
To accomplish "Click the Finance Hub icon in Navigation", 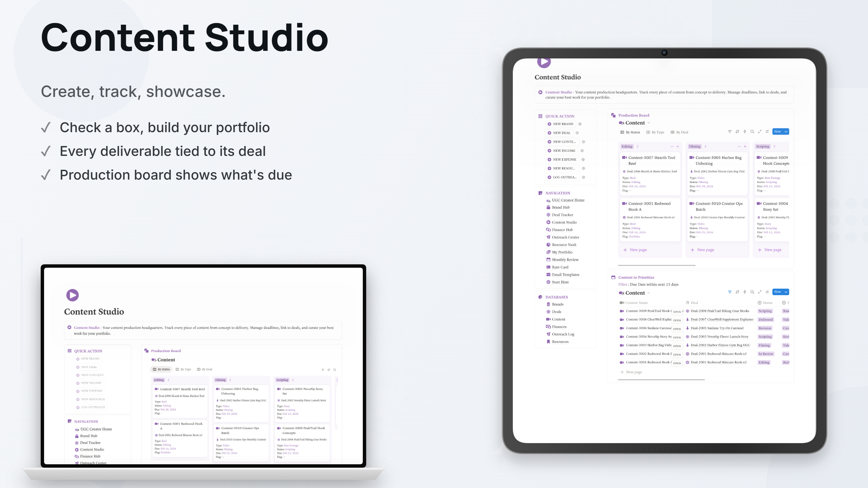I will click(x=549, y=230).
